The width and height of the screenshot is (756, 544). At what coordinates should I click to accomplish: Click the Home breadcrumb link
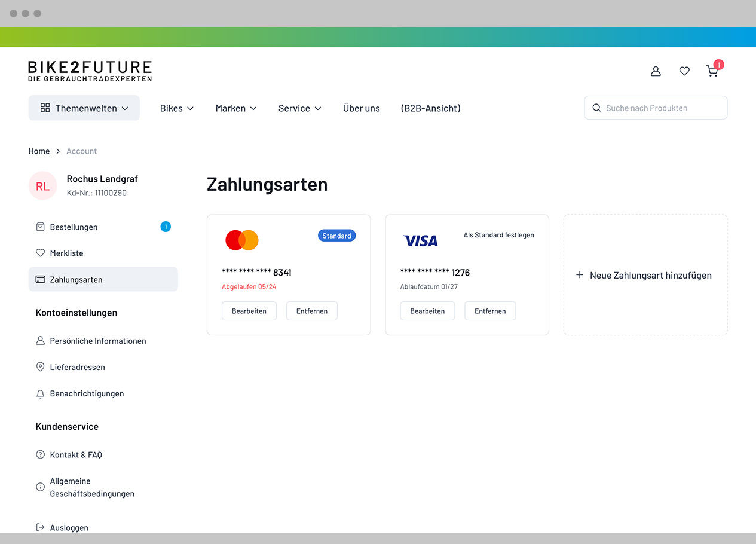coord(39,151)
